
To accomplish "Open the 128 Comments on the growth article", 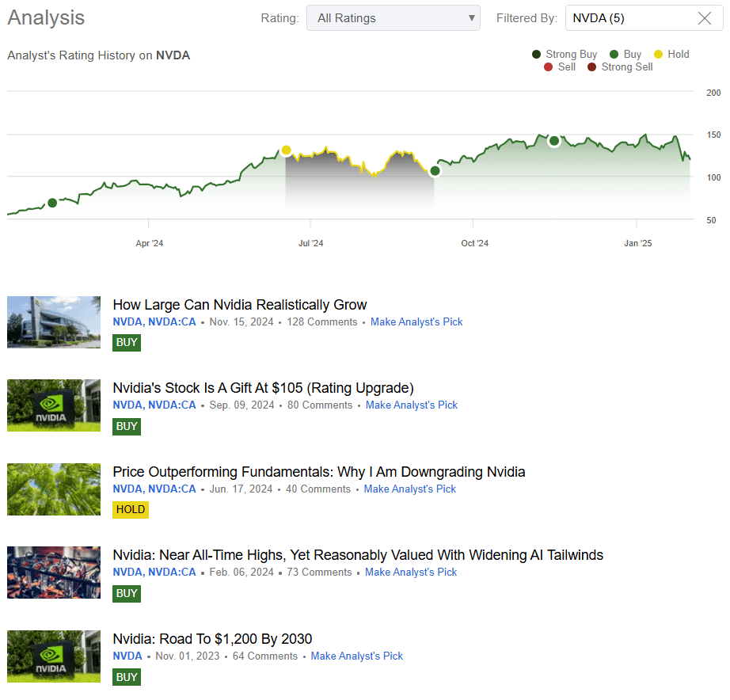I will click(322, 321).
